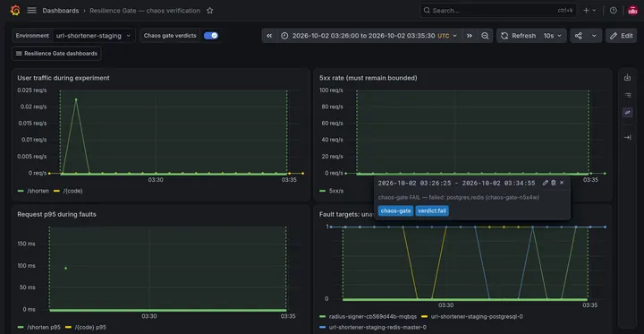Viewport: 644px width, 334px height.
Task: Star this dashboard as favorite
Action: 210,11
